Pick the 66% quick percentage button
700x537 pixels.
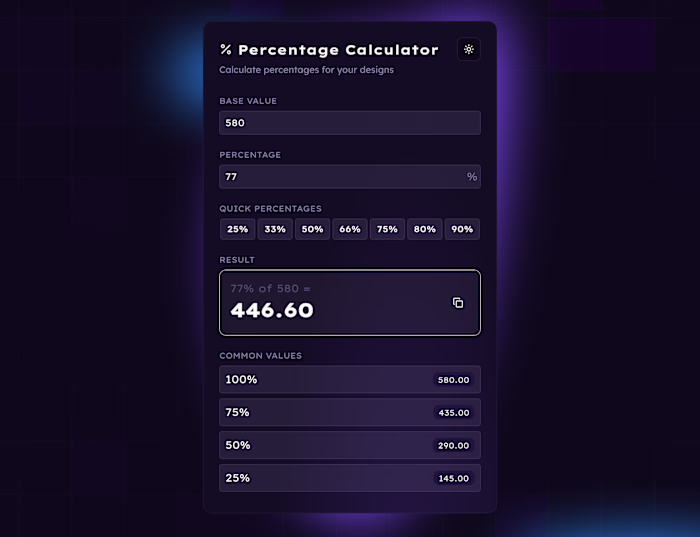(x=350, y=229)
